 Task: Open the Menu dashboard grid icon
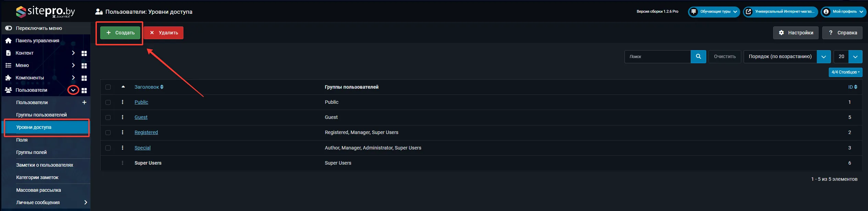click(x=84, y=66)
